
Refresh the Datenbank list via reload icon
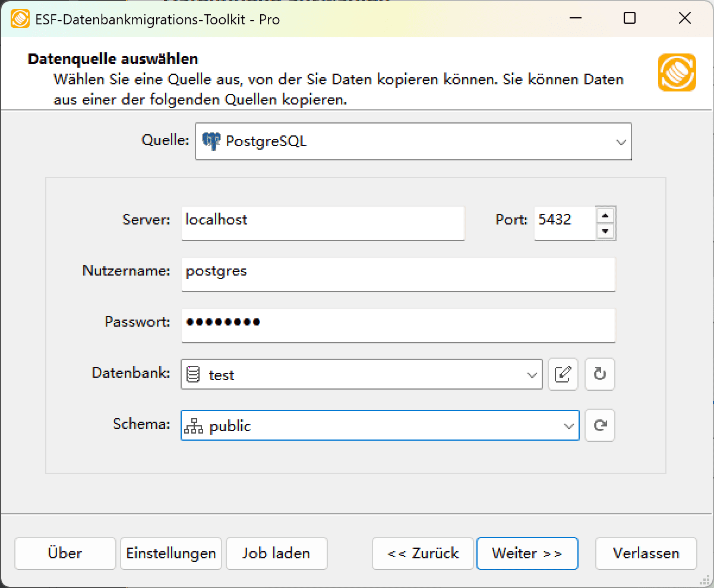[x=599, y=374]
